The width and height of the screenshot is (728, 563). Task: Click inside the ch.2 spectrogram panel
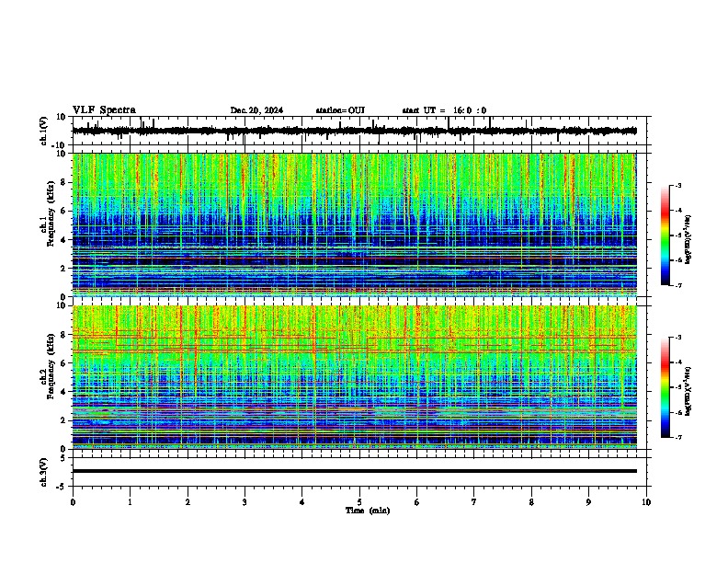354,377
